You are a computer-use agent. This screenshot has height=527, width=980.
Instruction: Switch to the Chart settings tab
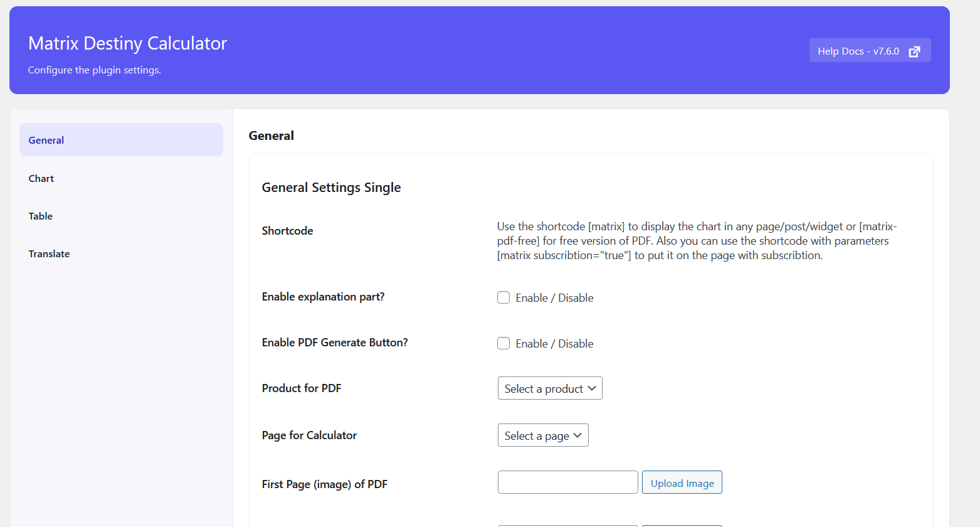[x=41, y=179]
